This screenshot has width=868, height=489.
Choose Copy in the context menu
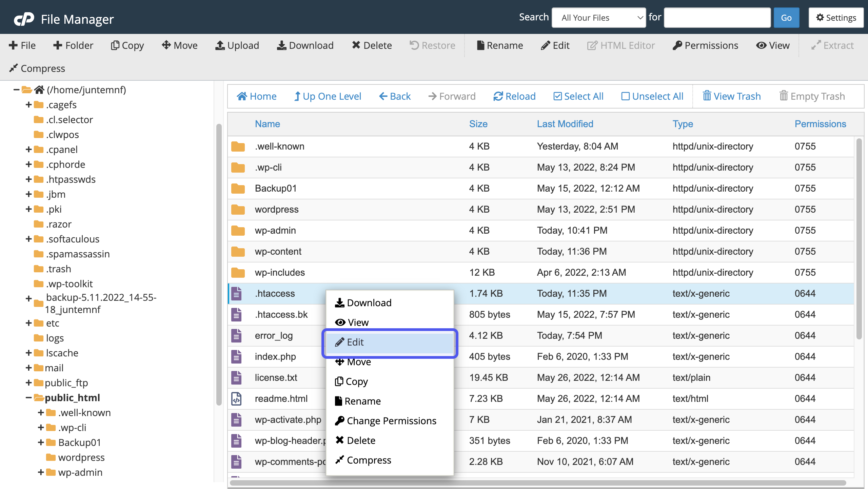point(390,382)
